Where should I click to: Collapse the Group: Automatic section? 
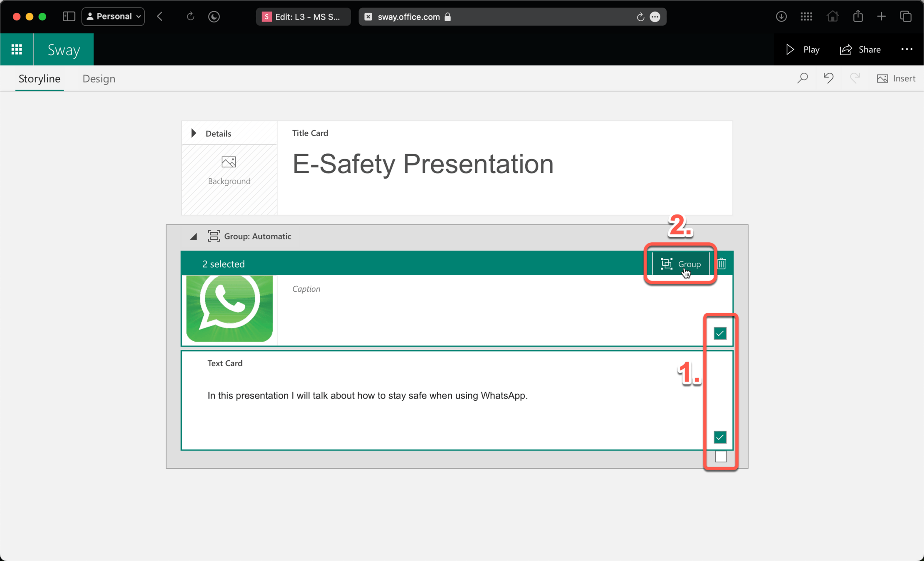coord(193,236)
